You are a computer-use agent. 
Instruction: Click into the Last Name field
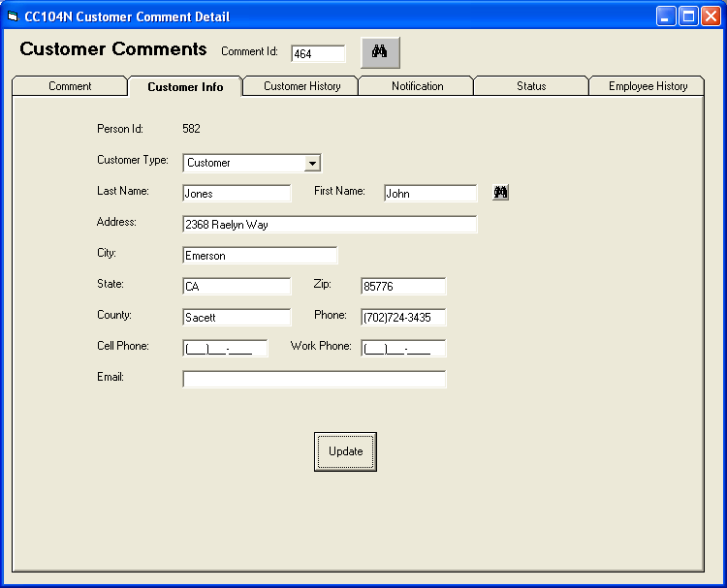coord(237,194)
